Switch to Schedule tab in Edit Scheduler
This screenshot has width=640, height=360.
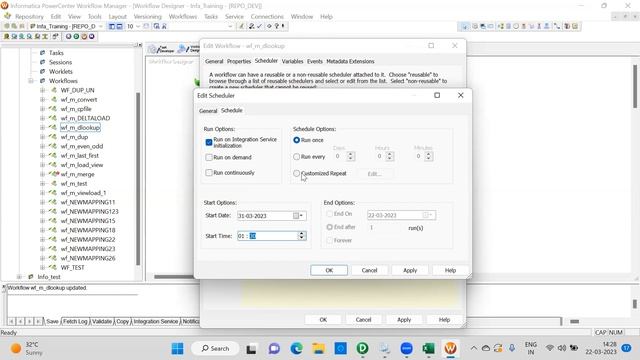231,111
